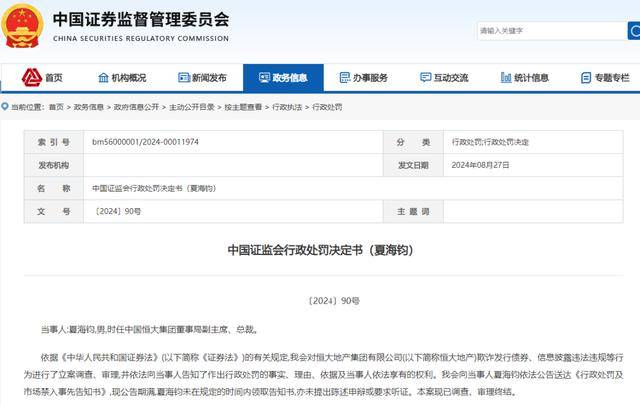The height and width of the screenshot is (405, 640).
Task: Click the 中国证券监督管理委员会 site title
Action: 141,19
